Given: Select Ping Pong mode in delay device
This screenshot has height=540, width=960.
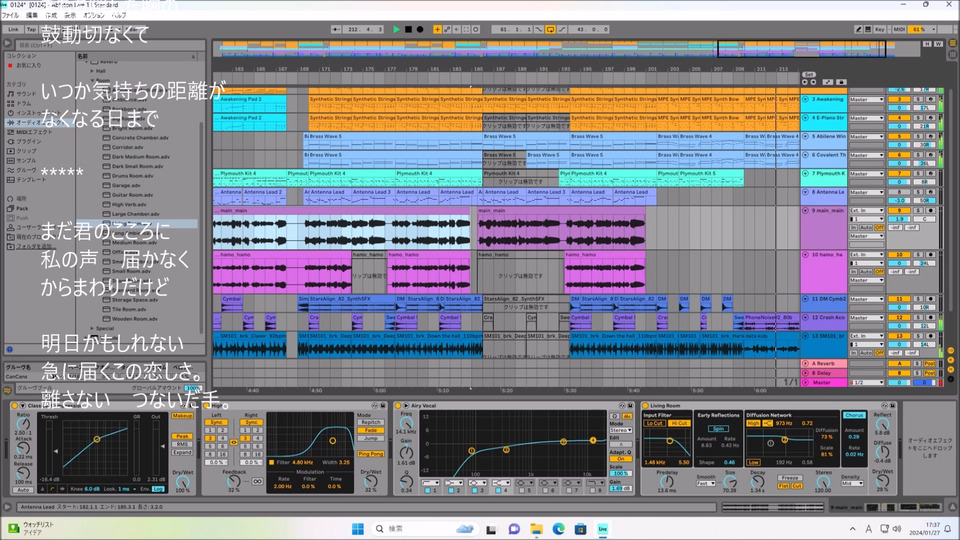Looking at the screenshot, I should click(x=370, y=453).
